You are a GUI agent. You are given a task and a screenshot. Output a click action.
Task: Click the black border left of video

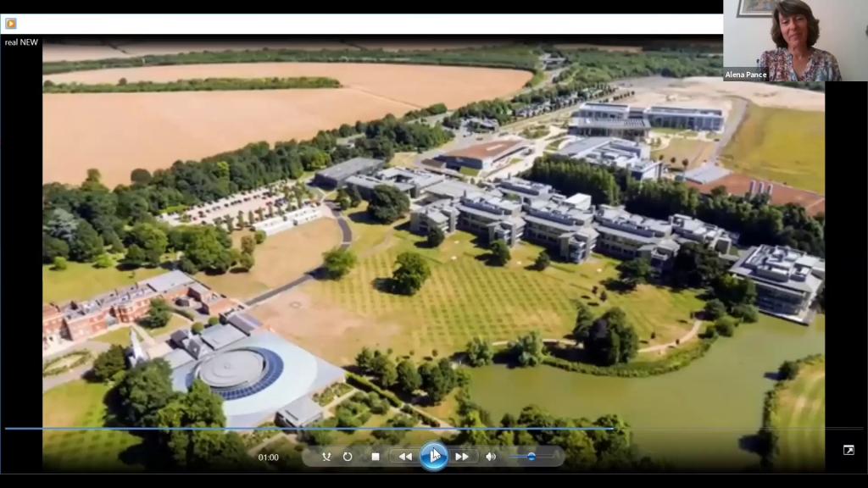click(x=21, y=254)
